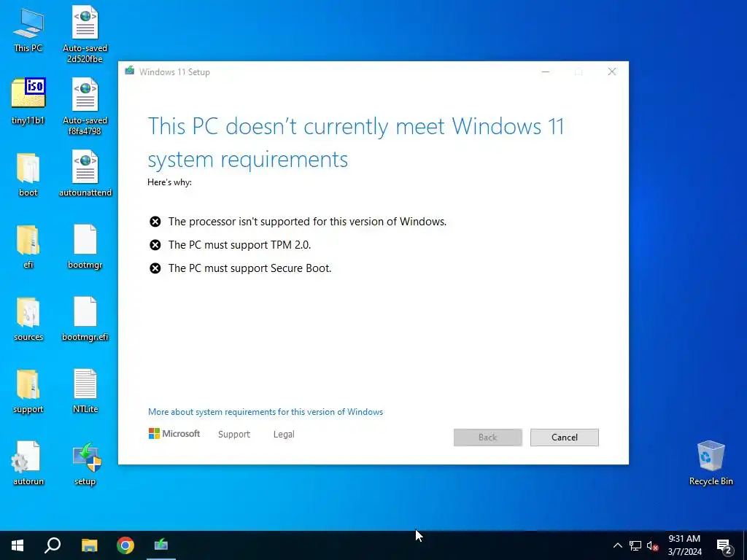Open the network status tray icon
Image resolution: width=747 pixels, height=560 pixels.
[x=635, y=545]
